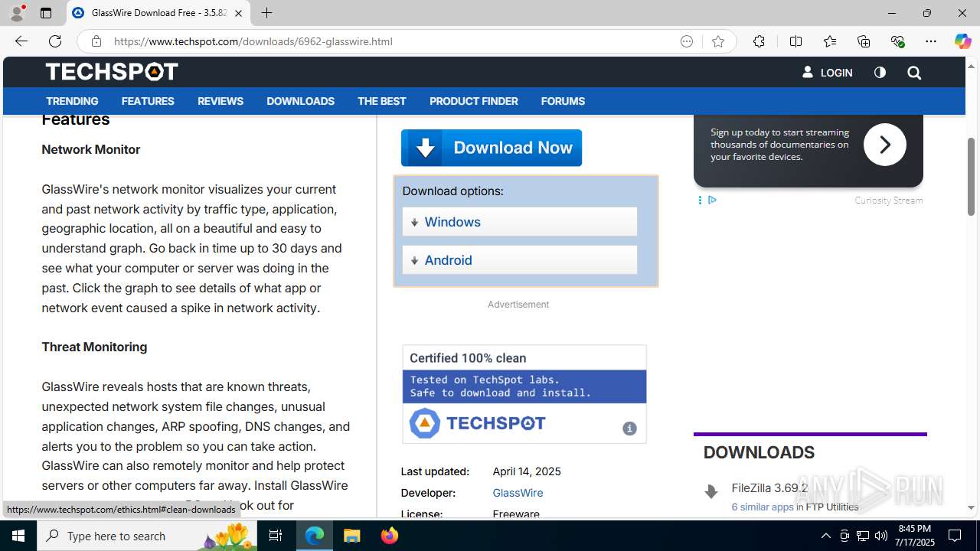Click the LOGIN user button
Viewport: 980px width, 551px height.
click(x=827, y=73)
